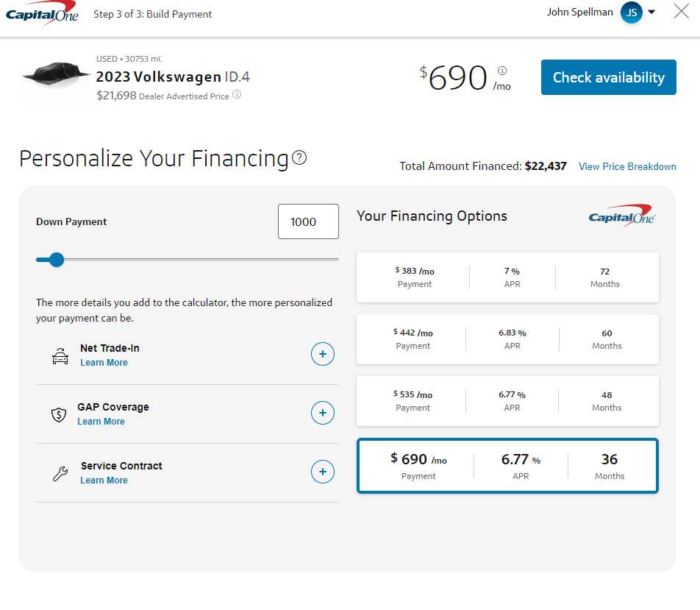The image size is (700, 610).
Task: Click the Capital One logo in header
Action: click(x=42, y=14)
